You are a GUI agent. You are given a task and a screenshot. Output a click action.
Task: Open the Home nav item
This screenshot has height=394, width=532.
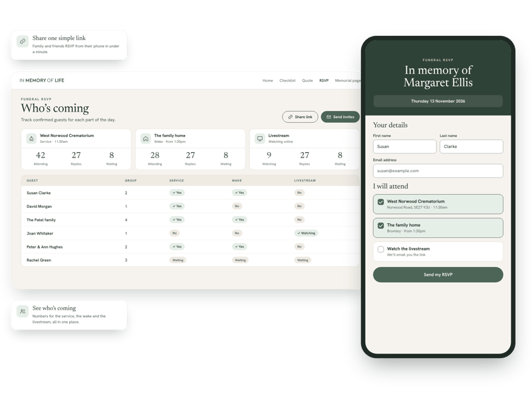coord(268,80)
